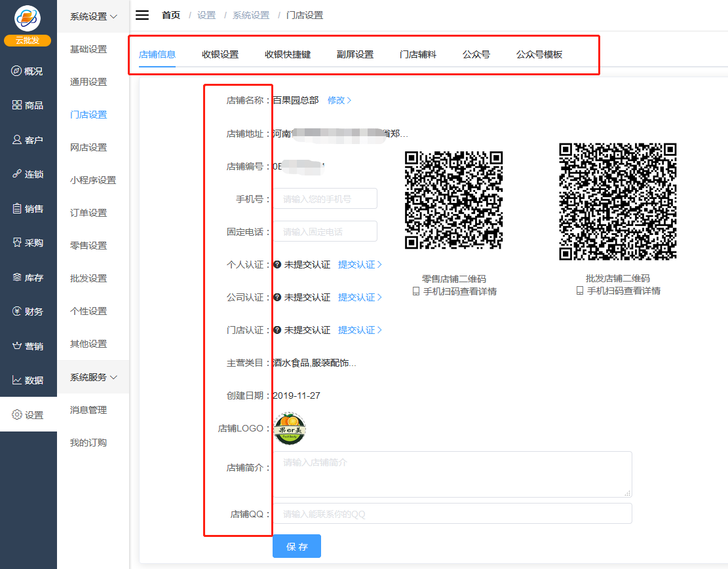Click the 零售店铺二维码 QR code
Screen dimensions: 728x569
pos(453,200)
